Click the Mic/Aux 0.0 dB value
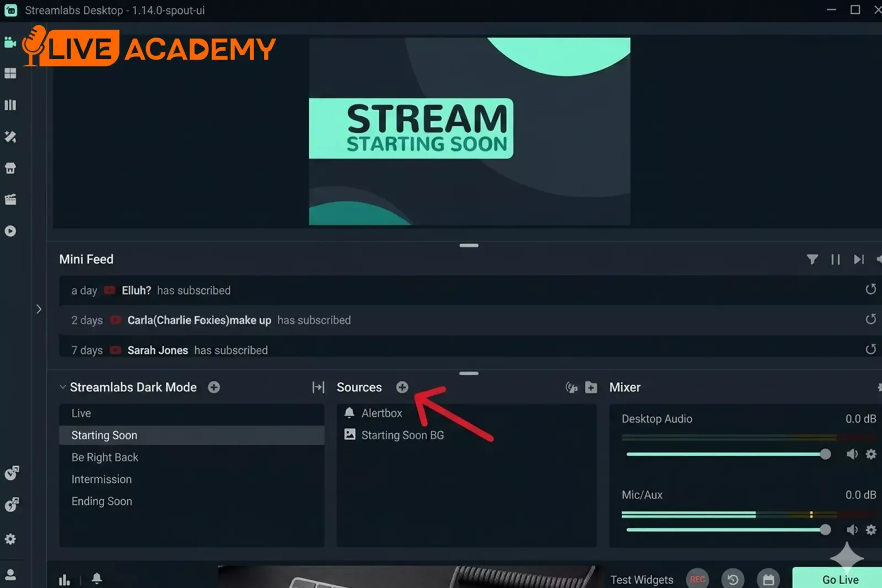 click(x=861, y=495)
